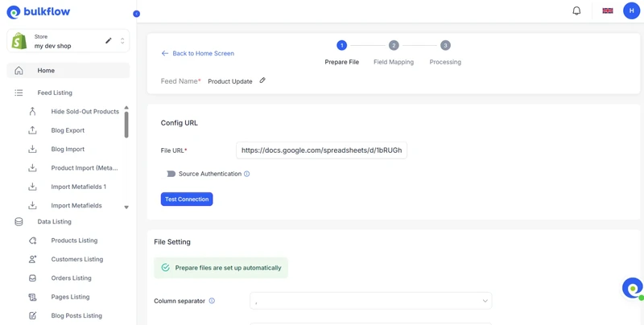
Task: Open notifications bell
Action: (x=576, y=10)
